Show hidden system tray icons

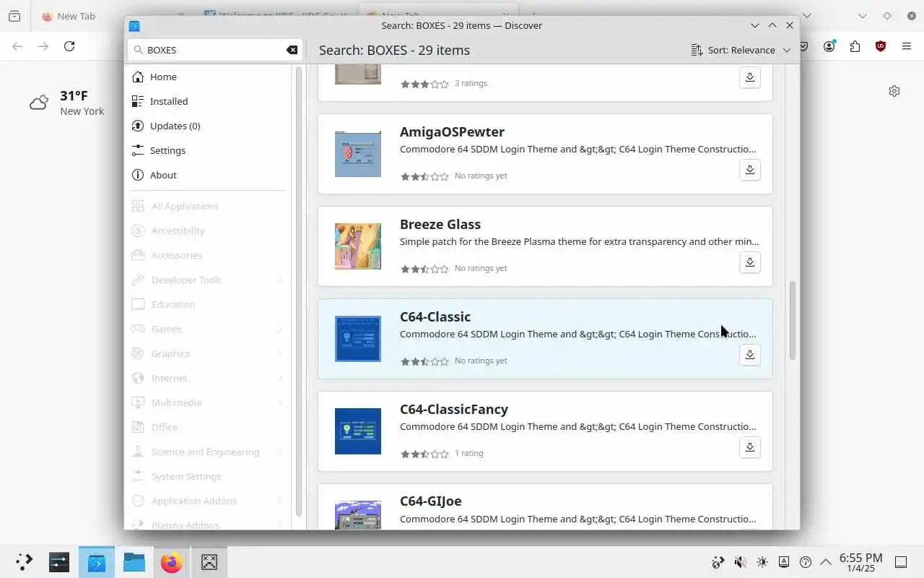pos(827,562)
